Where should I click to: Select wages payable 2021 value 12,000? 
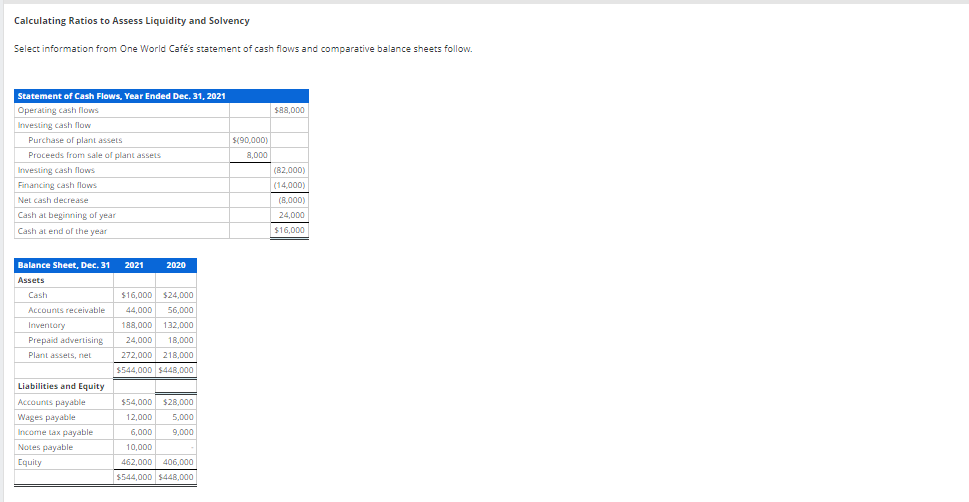(139, 417)
